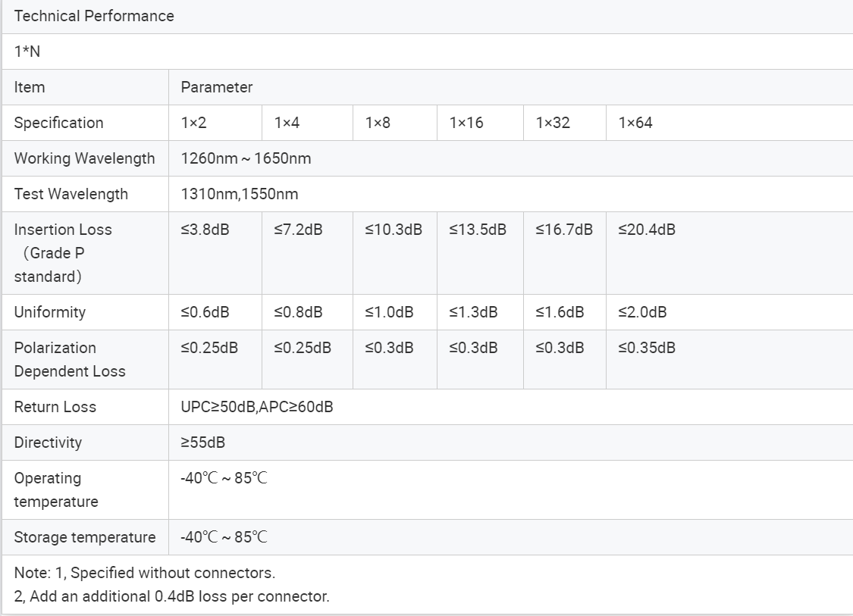Image resolution: width=853 pixels, height=616 pixels.
Task: Click the Operating temperature row label
Action: click(56, 490)
